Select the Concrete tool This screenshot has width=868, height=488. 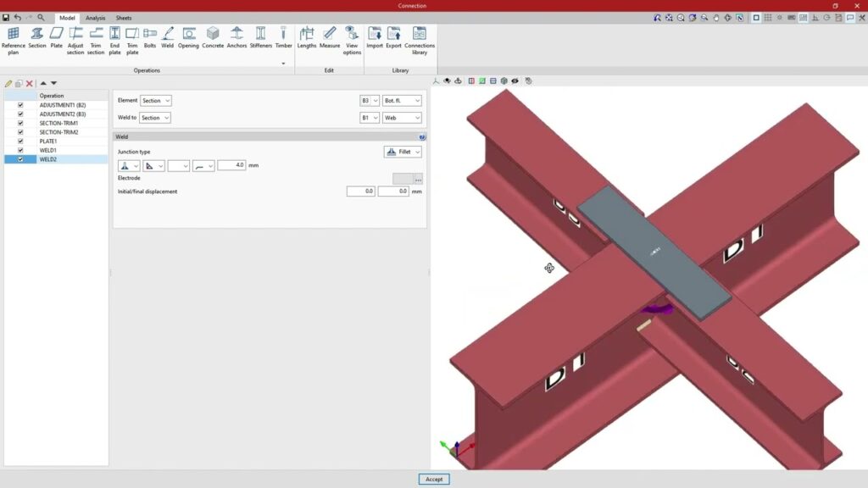click(213, 36)
